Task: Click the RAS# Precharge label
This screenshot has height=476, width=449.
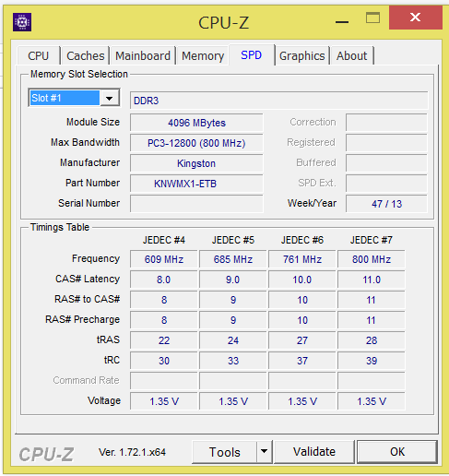Action: pos(82,319)
